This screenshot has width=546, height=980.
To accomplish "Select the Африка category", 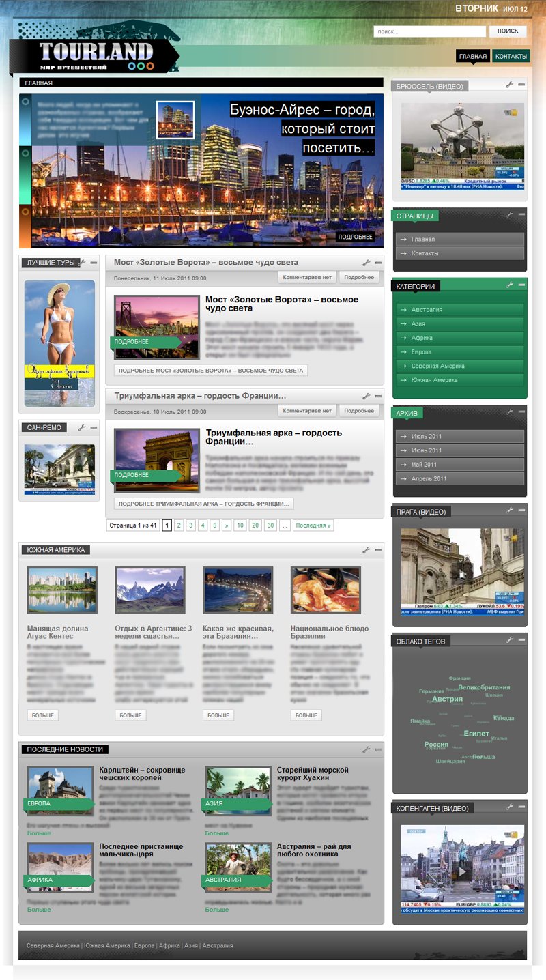I will (460, 338).
